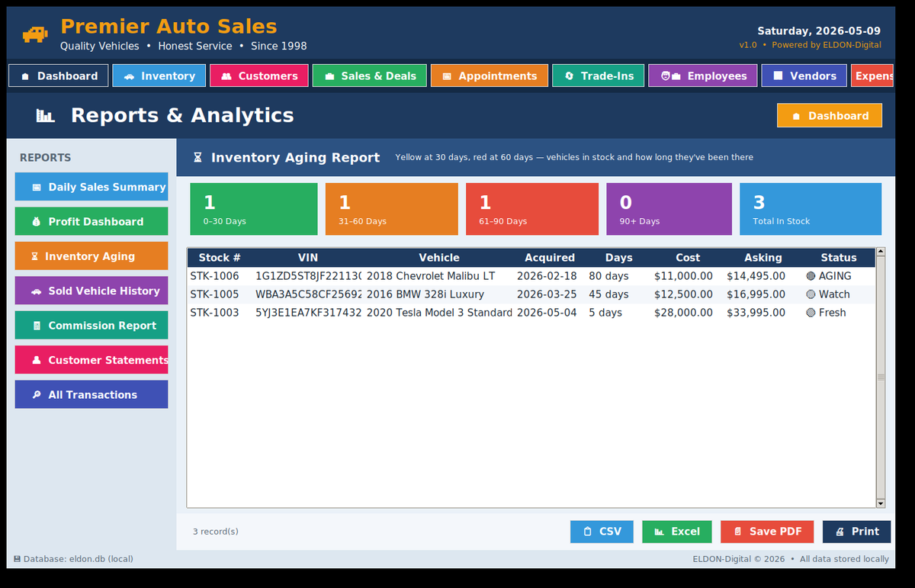Viewport: 915px width, 588px height.
Task: Click the orange car logo icon
Action: [35, 34]
